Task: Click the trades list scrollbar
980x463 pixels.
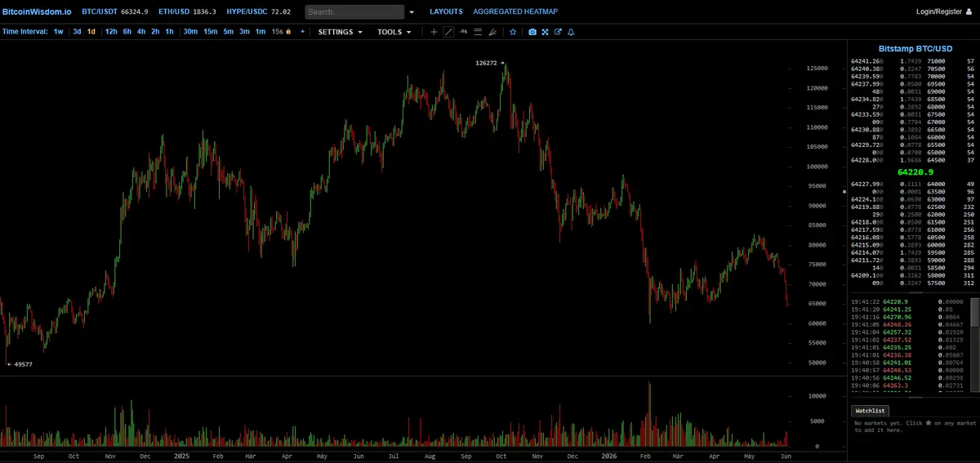Action: [x=975, y=346]
